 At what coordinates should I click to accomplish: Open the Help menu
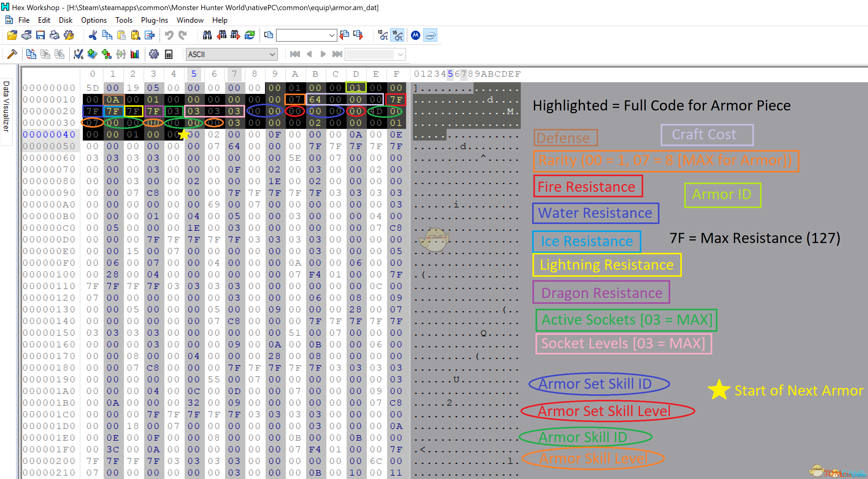tap(220, 20)
